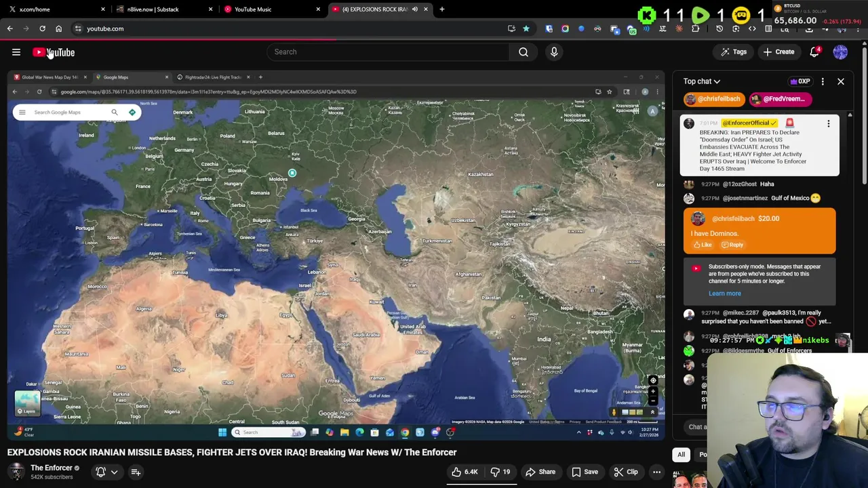Select the All filter chip

pos(681,455)
